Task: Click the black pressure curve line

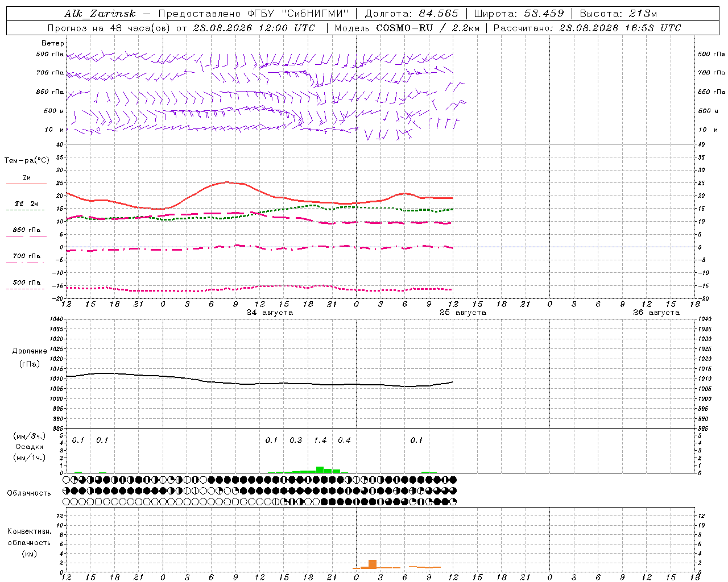Action: 259,384
